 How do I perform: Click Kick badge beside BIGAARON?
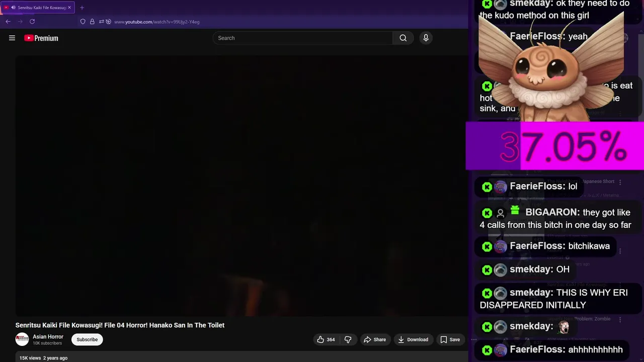(487, 213)
